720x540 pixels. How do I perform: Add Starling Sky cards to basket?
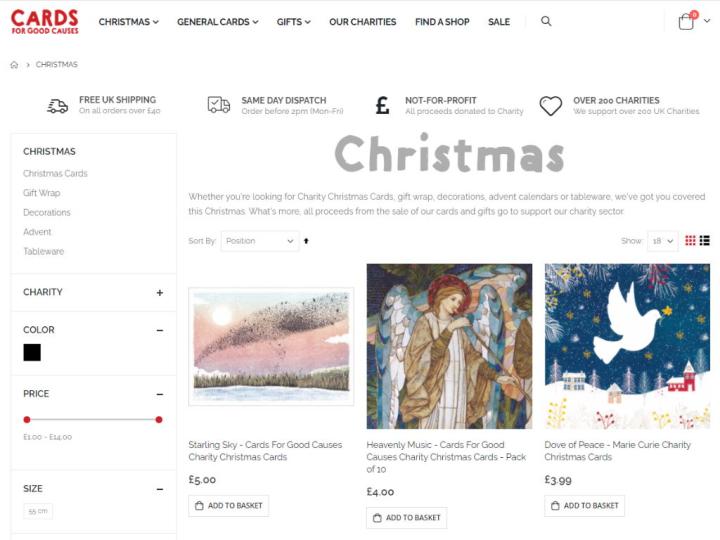tap(229, 506)
